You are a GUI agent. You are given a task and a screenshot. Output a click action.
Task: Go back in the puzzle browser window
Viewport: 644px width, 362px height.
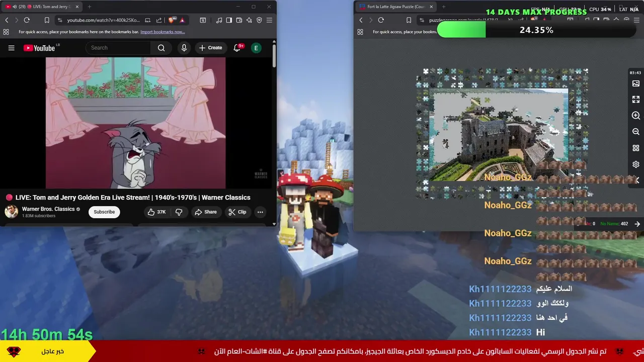coord(361,20)
